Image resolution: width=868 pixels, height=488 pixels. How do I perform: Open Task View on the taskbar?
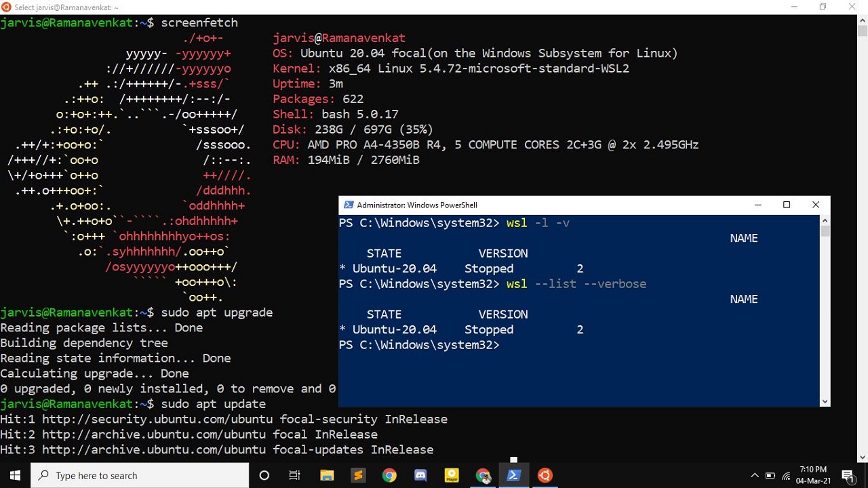[294, 475]
